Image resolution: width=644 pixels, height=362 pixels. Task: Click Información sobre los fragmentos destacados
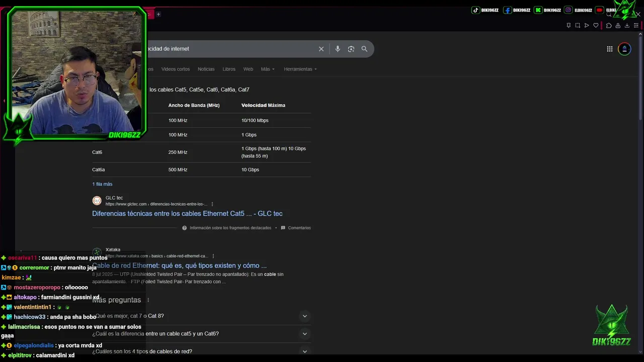pos(230,228)
